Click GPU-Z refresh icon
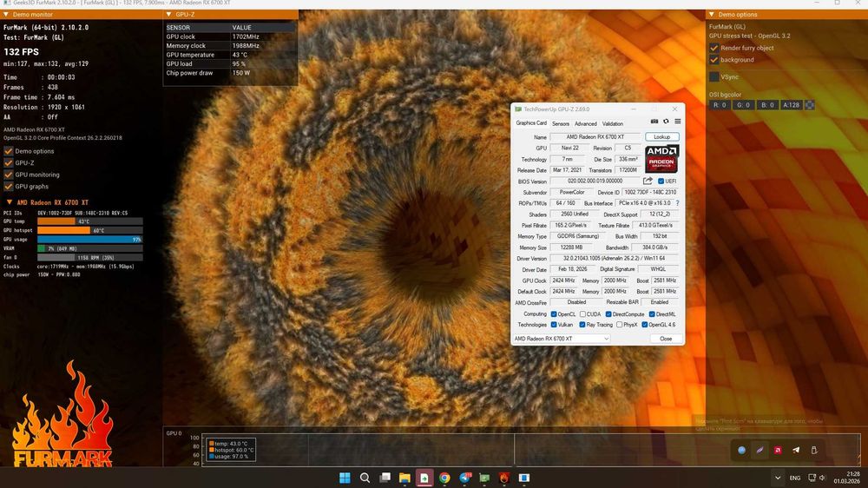This screenshot has height=488, width=868. point(666,122)
